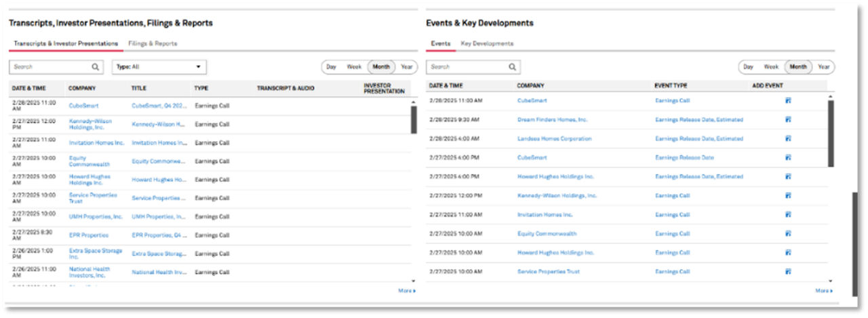Click Events table vertical scrollbar thumb
The width and height of the screenshot is (868, 318).
pos(831,133)
